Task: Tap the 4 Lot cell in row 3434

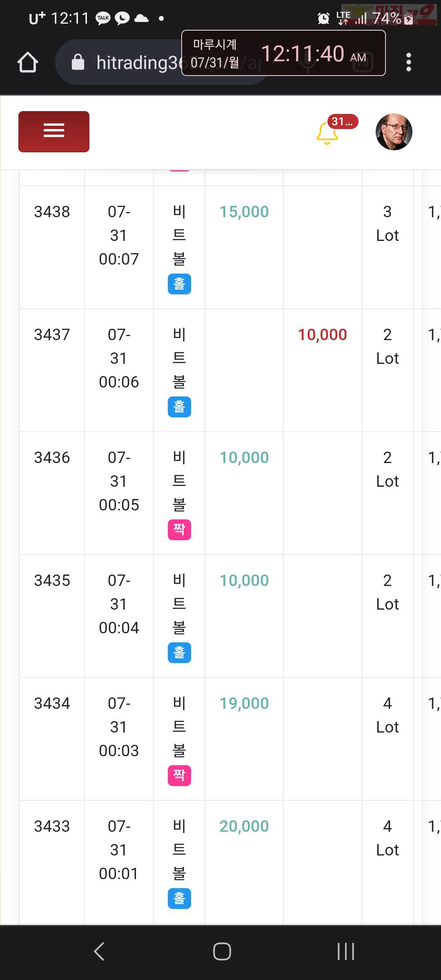Action: tap(388, 715)
